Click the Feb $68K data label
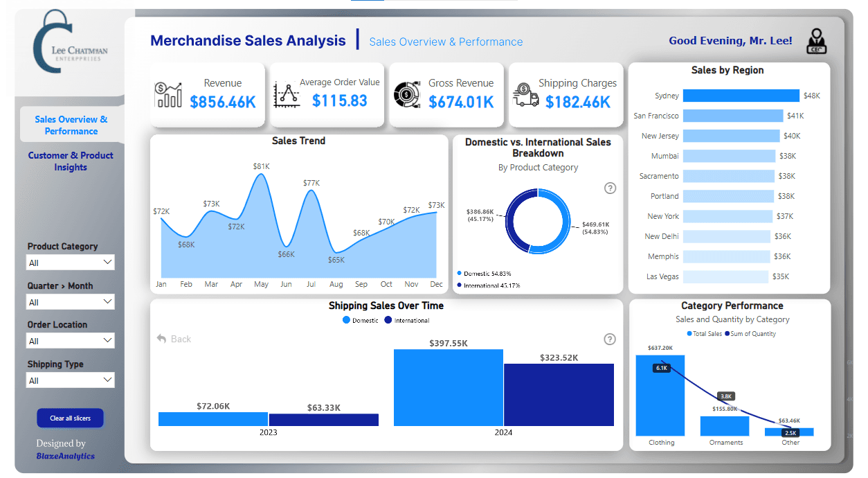 tap(186, 245)
